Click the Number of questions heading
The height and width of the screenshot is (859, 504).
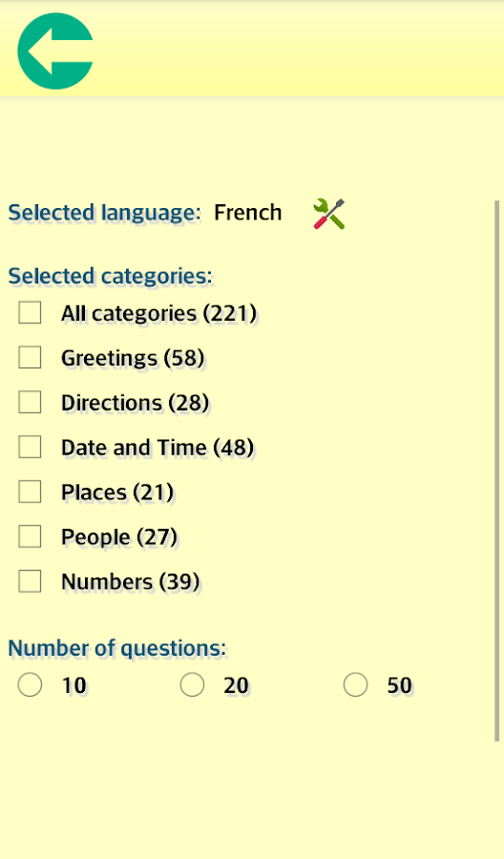pyautogui.click(x=116, y=648)
